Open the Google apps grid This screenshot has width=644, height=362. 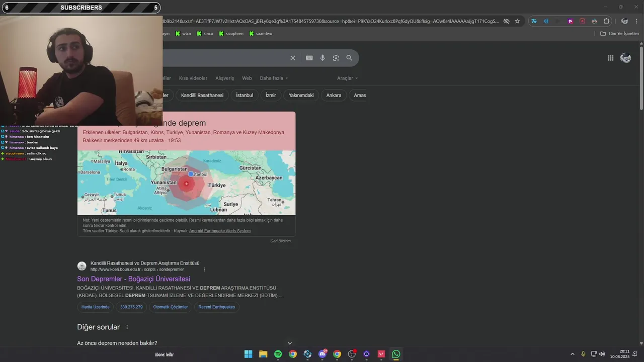pyautogui.click(x=611, y=58)
